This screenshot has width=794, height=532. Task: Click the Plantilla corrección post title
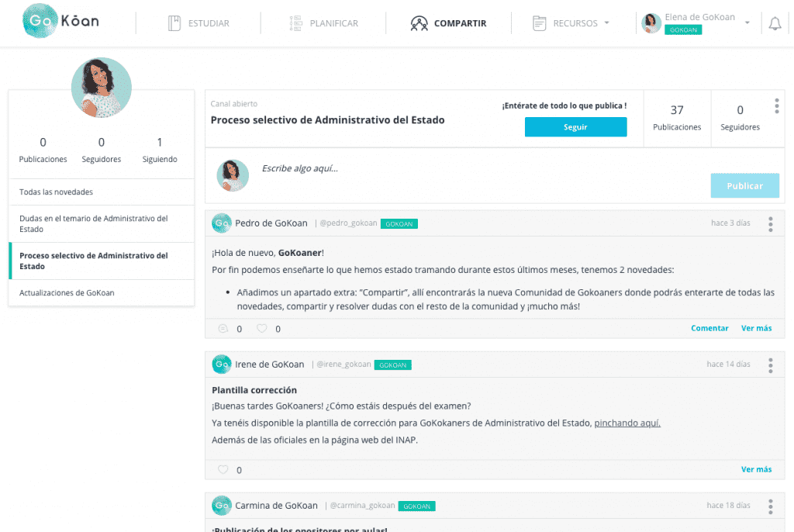[254, 390]
